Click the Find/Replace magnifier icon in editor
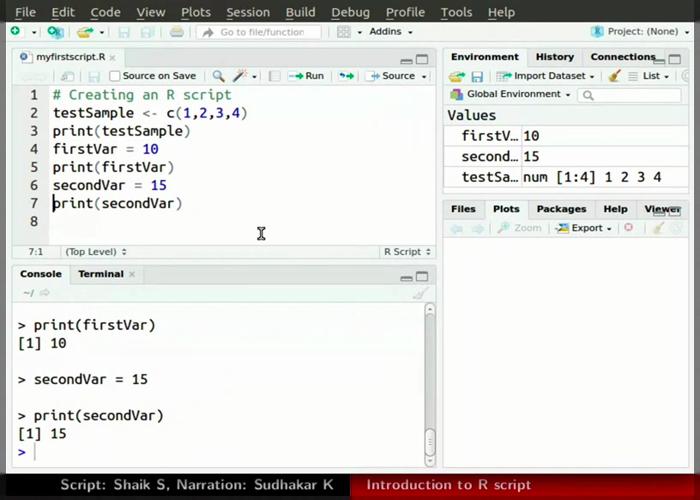This screenshot has width=700, height=500. pos(218,76)
